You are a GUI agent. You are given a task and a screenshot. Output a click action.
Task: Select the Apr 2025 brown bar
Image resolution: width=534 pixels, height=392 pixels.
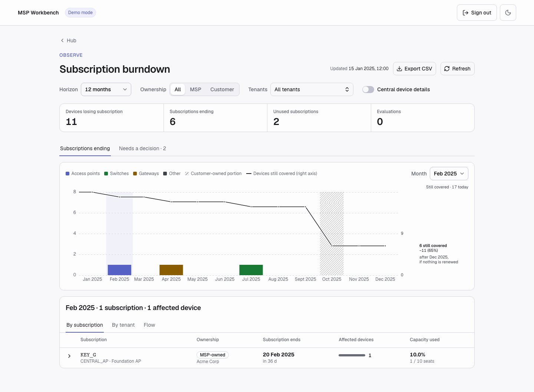tap(171, 270)
